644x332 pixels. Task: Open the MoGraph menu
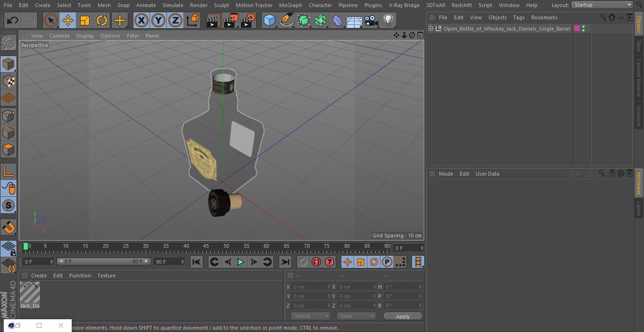290,5
